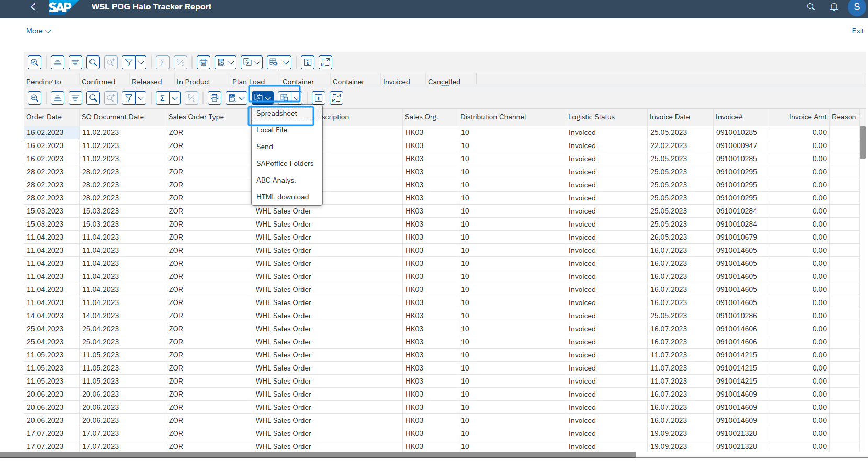Choose ABC Analys. in the dropdown list
The height and width of the screenshot is (471, 868).
276,180
